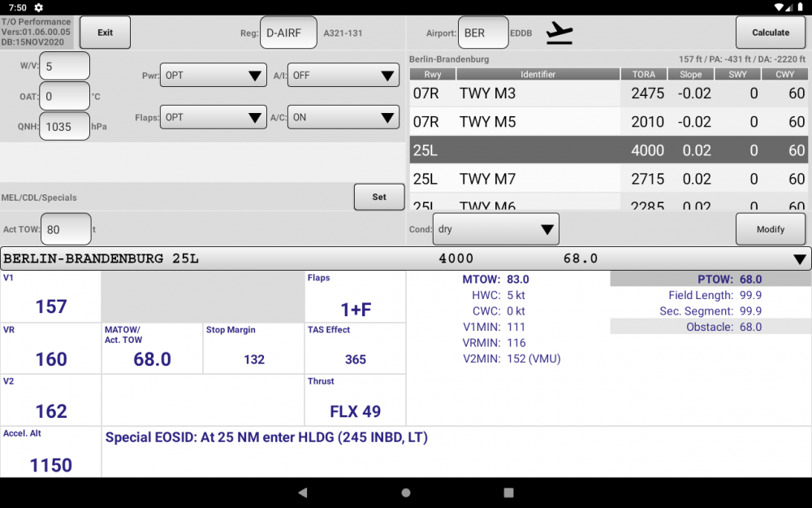812x508 pixels.
Task: Click the Sec. Segment: 99.9 row
Action: [x=710, y=311]
